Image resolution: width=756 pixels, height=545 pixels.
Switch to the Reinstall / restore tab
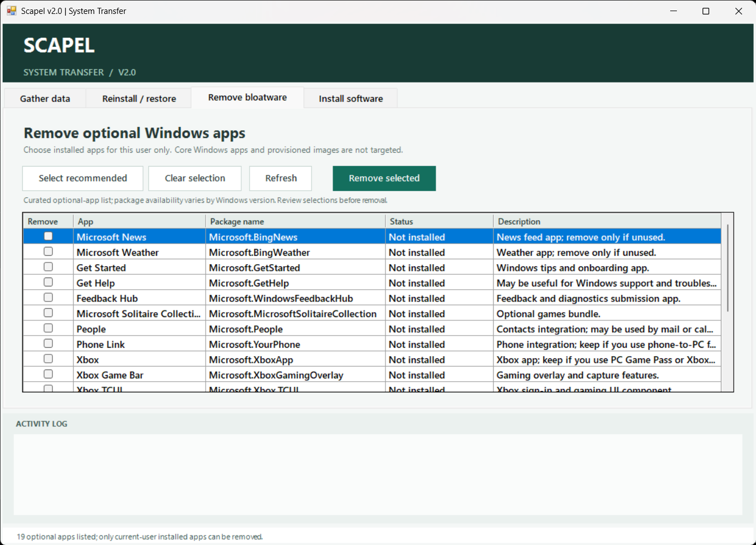tap(139, 99)
